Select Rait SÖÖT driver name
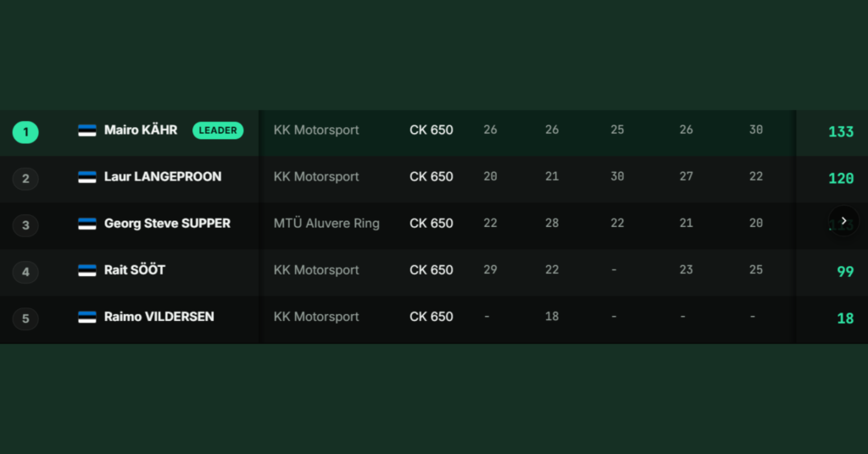 point(135,270)
